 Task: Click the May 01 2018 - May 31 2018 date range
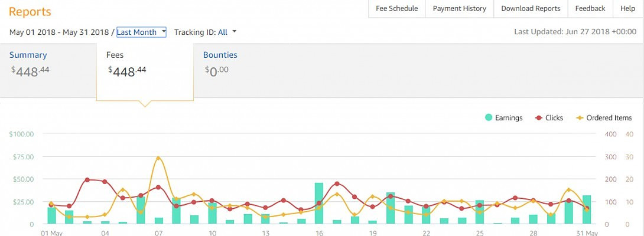61,32
